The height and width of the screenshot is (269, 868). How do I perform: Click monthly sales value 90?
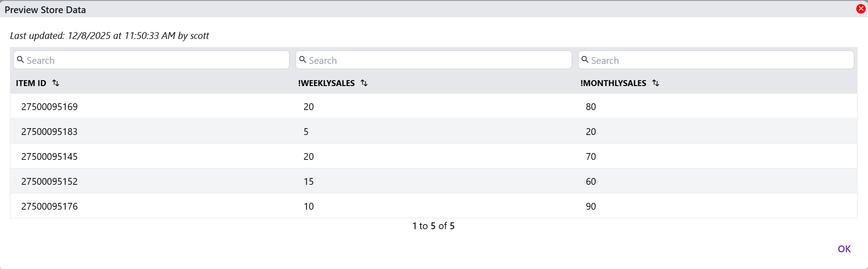(x=591, y=207)
